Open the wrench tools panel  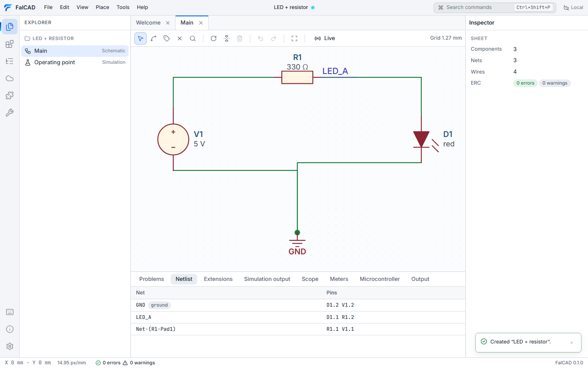[x=10, y=113]
